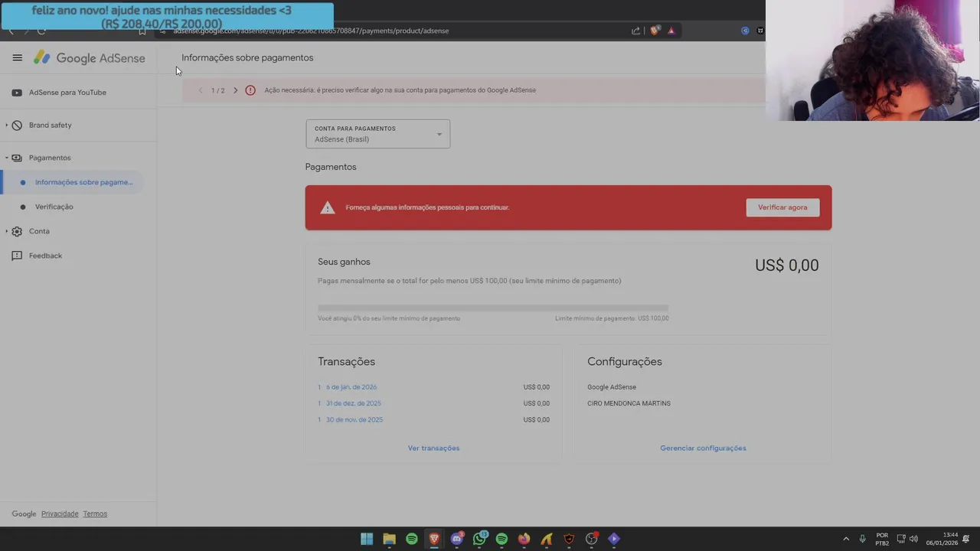The image size is (980, 551).
Task: Click the POR PTB2 language indicator
Action: pyautogui.click(x=882, y=539)
